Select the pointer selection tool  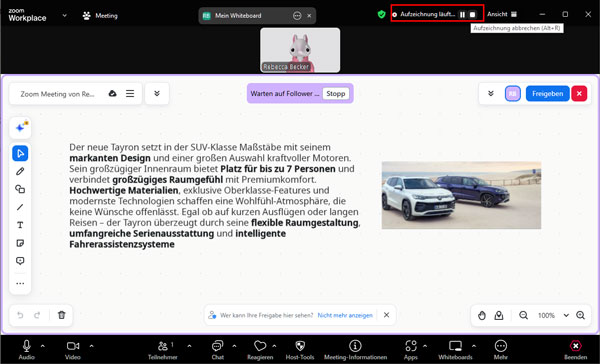point(20,153)
